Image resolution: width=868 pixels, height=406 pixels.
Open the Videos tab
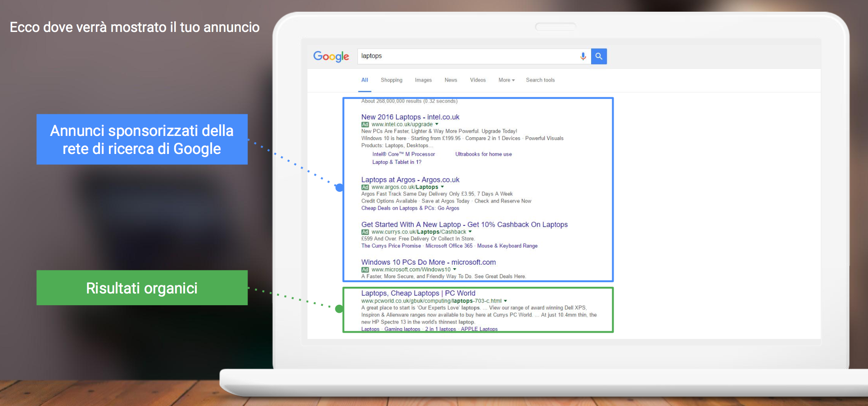pyautogui.click(x=478, y=80)
